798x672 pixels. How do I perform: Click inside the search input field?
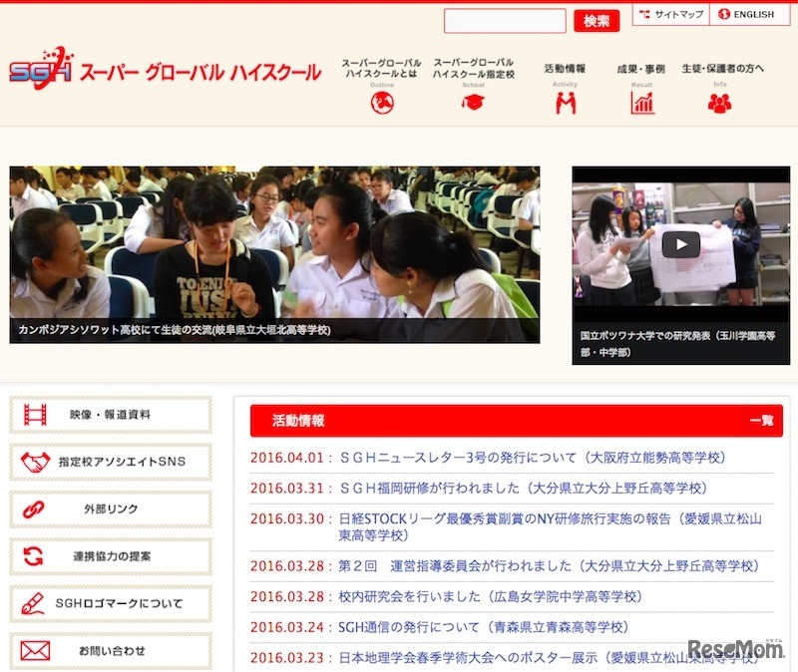[504, 20]
